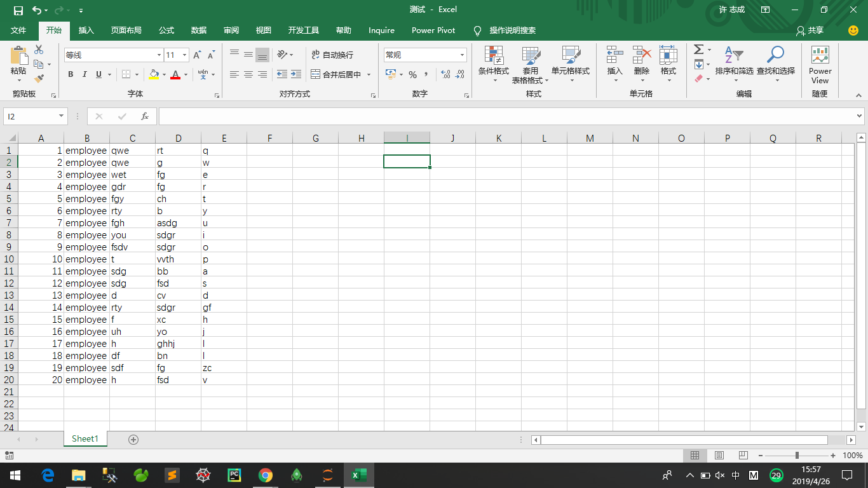Apply the AutoSum function
Screen dimensions: 868x488
[x=699, y=50]
